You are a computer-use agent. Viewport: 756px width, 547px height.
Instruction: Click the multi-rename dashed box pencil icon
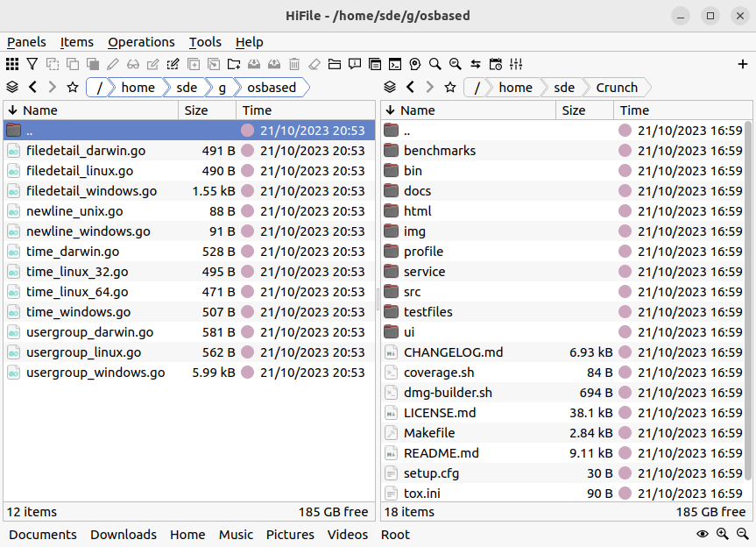pos(173,64)
